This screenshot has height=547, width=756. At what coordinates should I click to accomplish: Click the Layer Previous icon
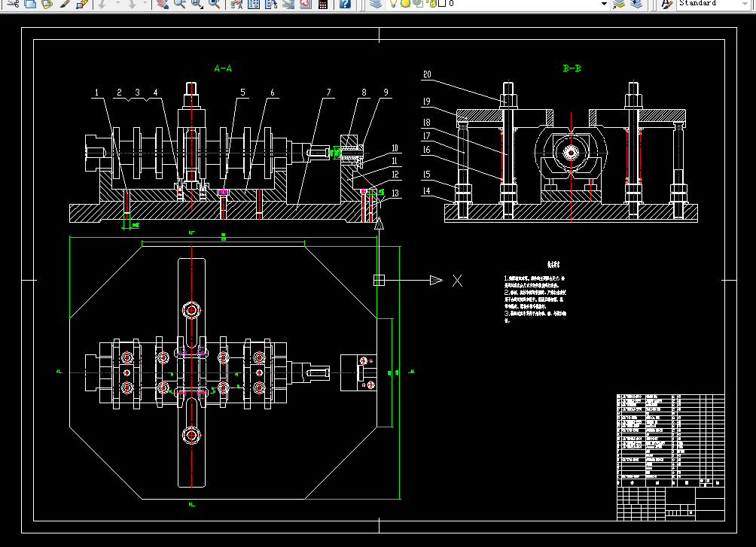(637, 4)
